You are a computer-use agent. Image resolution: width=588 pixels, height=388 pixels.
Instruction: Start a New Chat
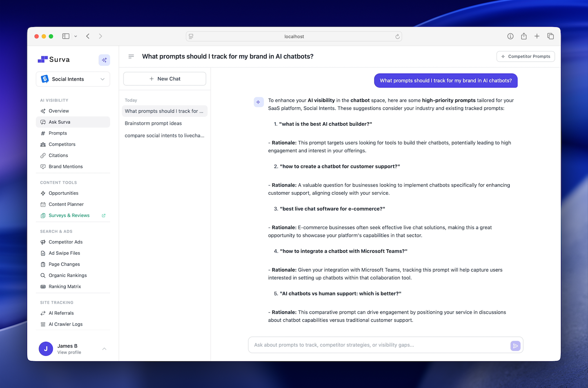(165, 78)
